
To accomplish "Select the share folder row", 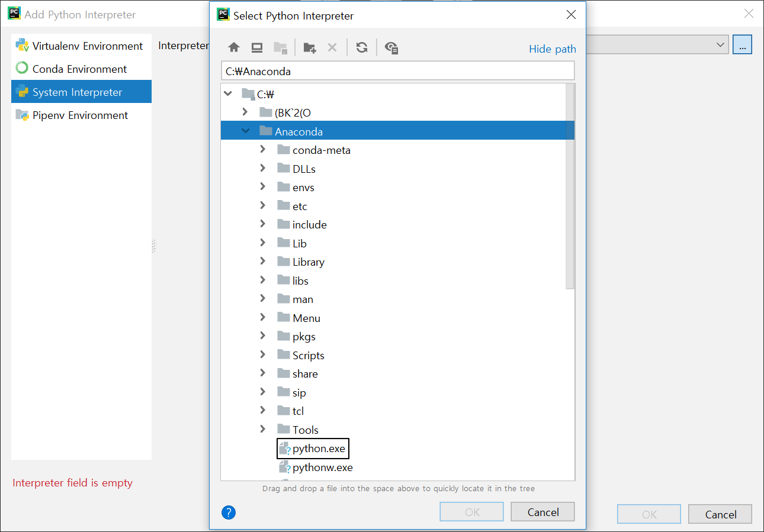I will point(393,373).
